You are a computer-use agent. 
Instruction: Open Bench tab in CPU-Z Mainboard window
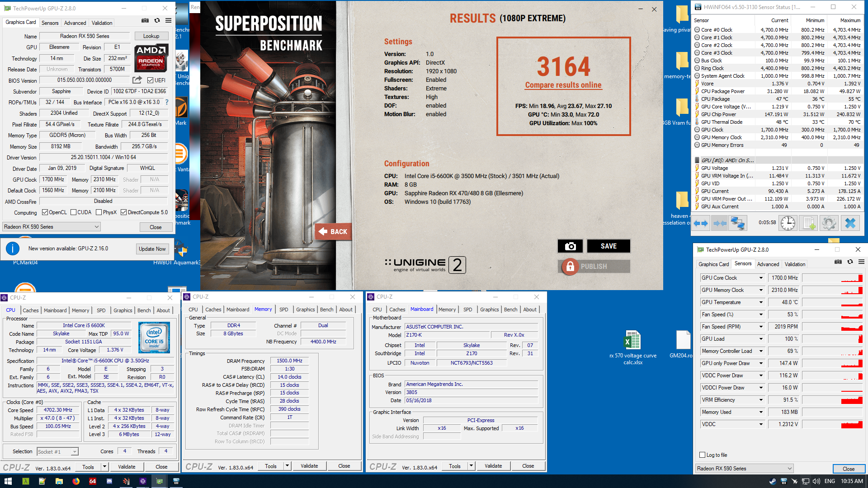tap(510, 310)
